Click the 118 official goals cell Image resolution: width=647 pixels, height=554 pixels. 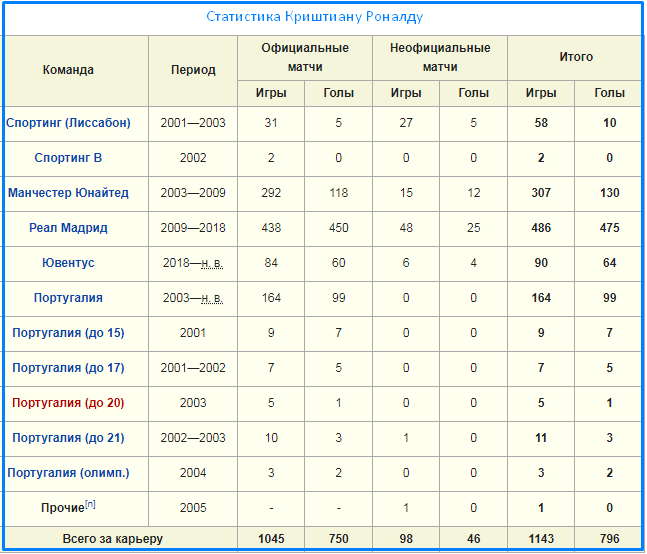[338, 193]
